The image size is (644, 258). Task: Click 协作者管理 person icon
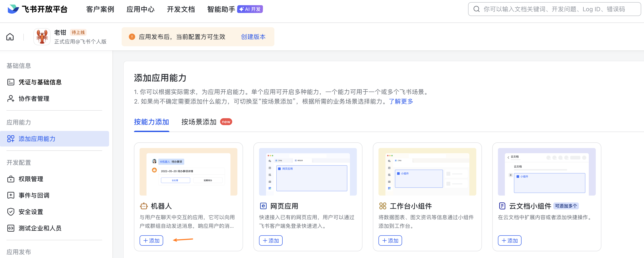[x=11, y=99]
